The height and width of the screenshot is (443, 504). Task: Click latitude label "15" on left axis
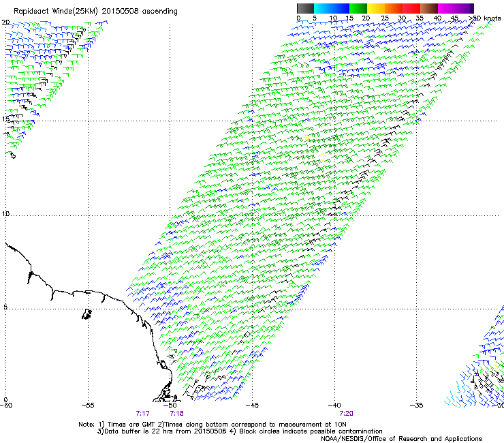point(5,119)
